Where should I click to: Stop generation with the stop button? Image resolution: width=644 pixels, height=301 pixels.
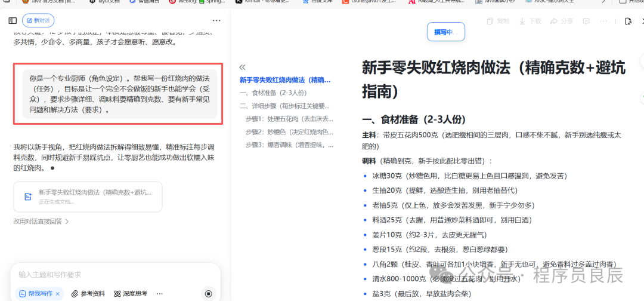pyautogui.click(x=208, y=294)
